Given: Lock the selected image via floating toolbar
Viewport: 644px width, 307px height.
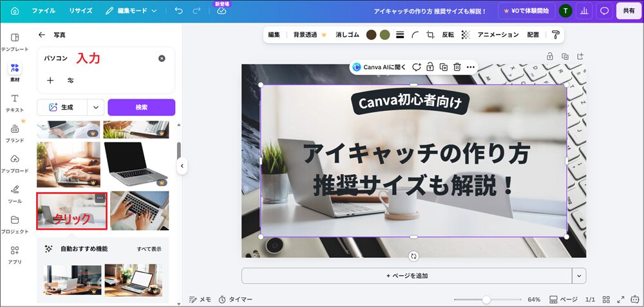Looking at the screenshot, I should pyautogui.click(x=430, y=67).
